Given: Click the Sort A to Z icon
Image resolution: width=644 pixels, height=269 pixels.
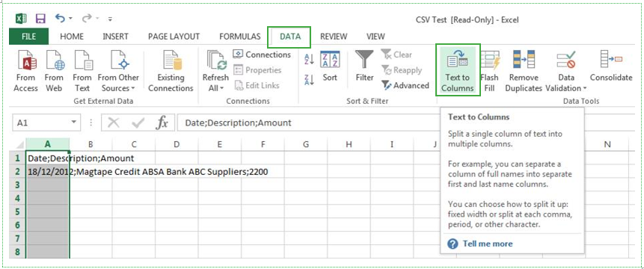Looking at the screenshot, I should (x=309, y=60).
